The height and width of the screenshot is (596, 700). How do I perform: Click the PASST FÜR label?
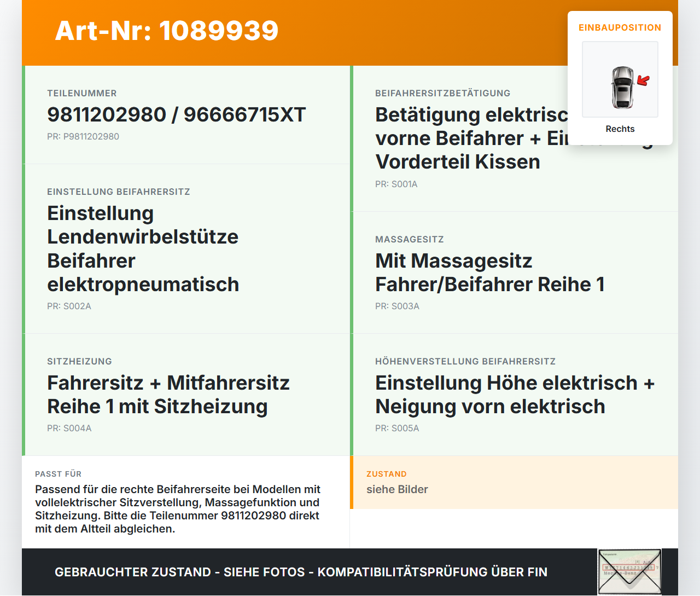click(59, 474)
